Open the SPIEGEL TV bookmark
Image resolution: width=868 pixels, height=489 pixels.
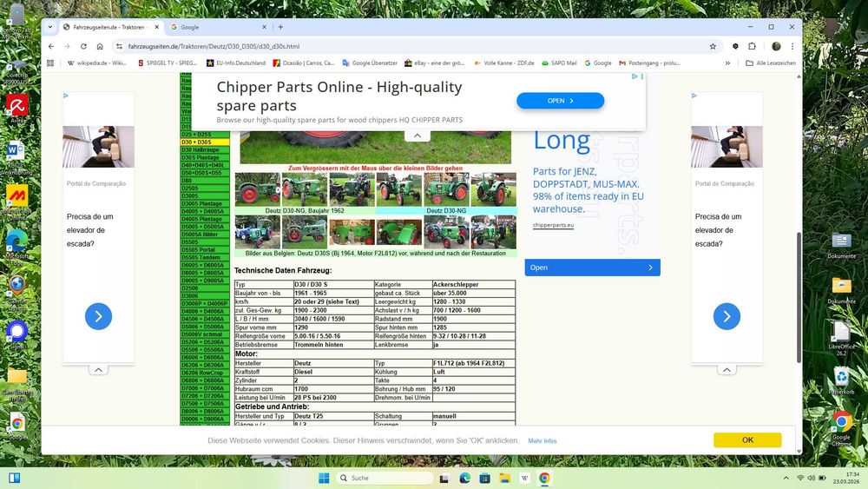(x=168, y=63)
